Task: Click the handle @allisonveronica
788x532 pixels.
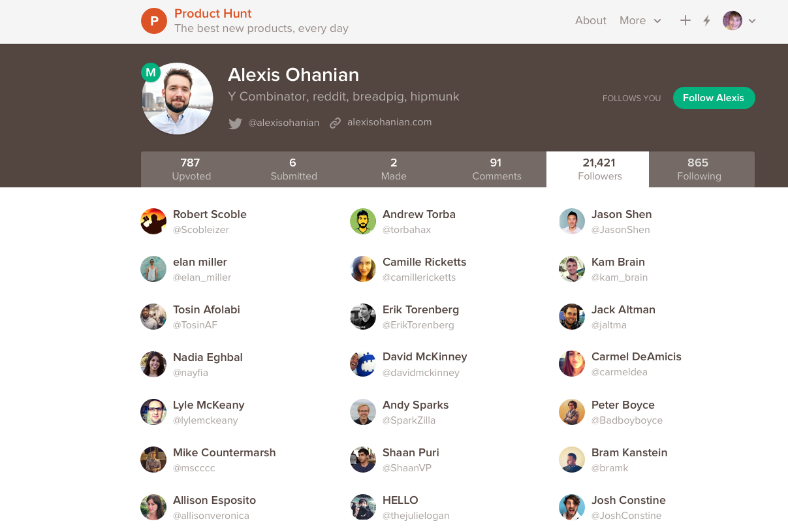Action: click(x=211, y=516)
